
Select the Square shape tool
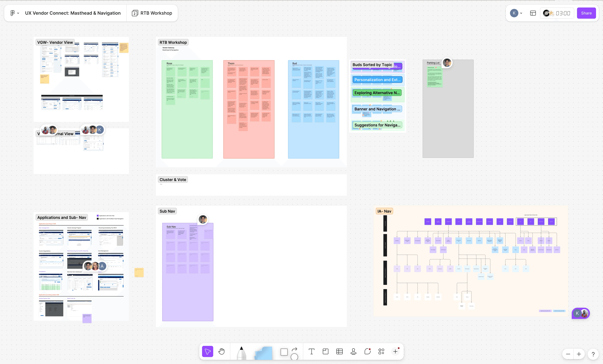click(284, 352)
